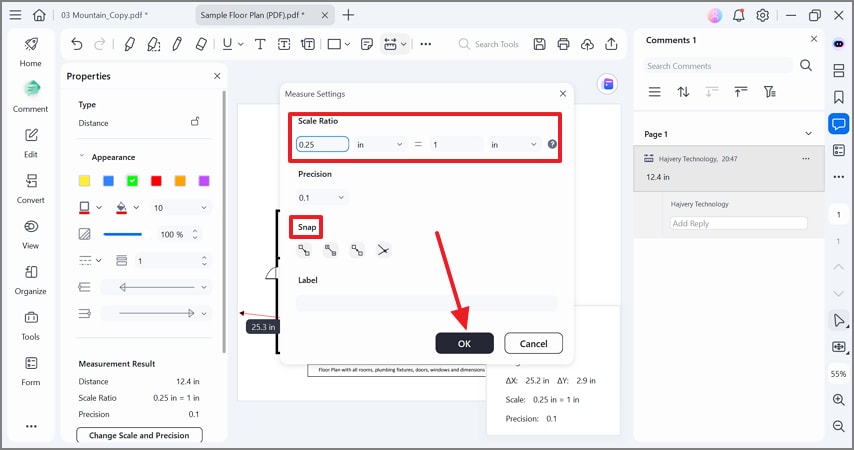Click the Label input field
The width and height of the screenshot is (854, 450).
pos(426,303)
